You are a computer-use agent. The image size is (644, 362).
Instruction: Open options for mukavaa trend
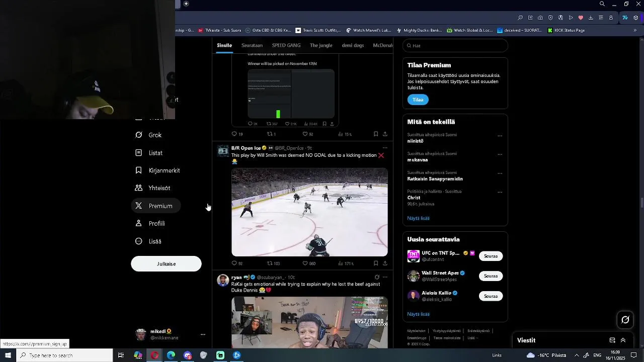(500, 154)
